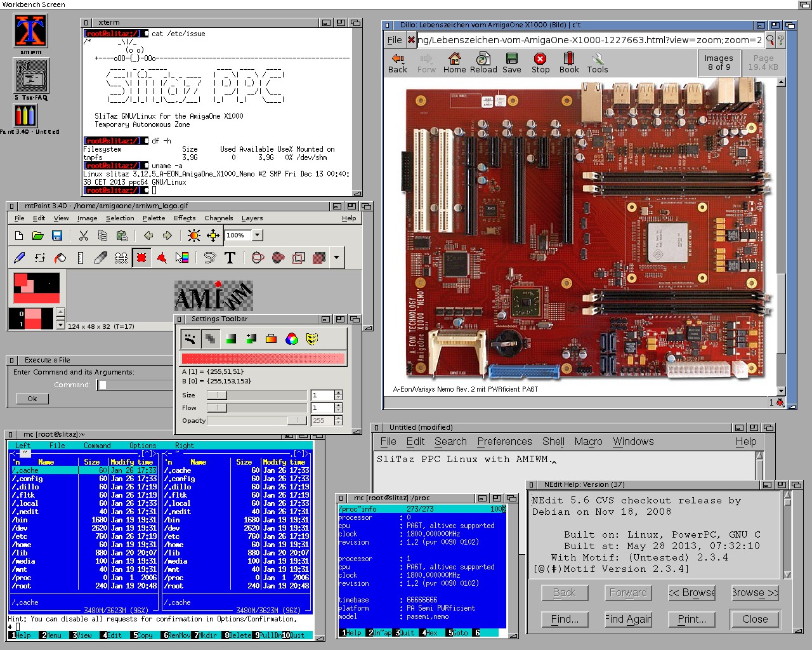Click the scissors Cut icon in mtPaint
Image resolution: width=812 pixels, height=650 pixels.
pyautogui.click(x=83, y=235)
